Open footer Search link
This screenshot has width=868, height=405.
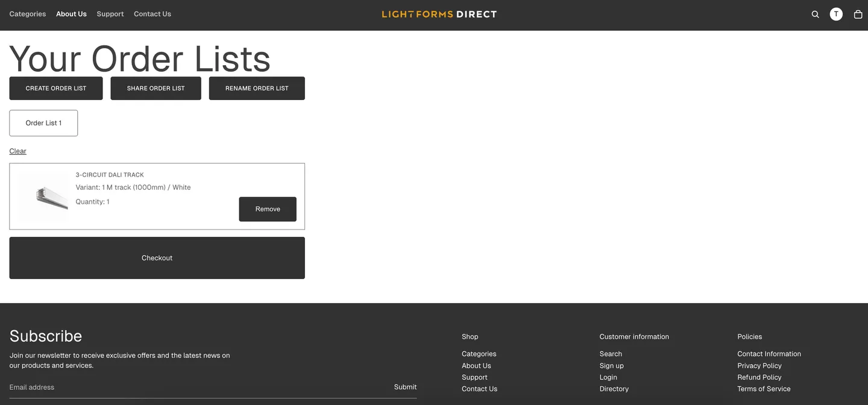click(611, 354)
